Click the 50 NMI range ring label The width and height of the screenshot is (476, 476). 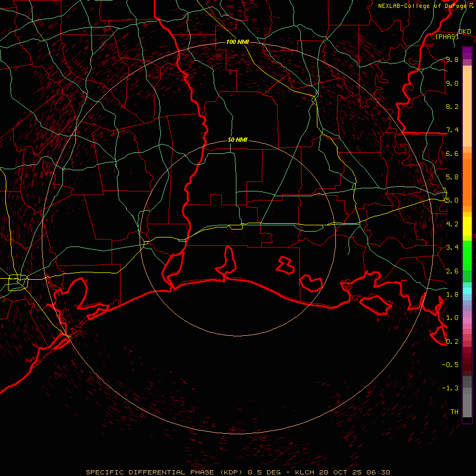237,140
